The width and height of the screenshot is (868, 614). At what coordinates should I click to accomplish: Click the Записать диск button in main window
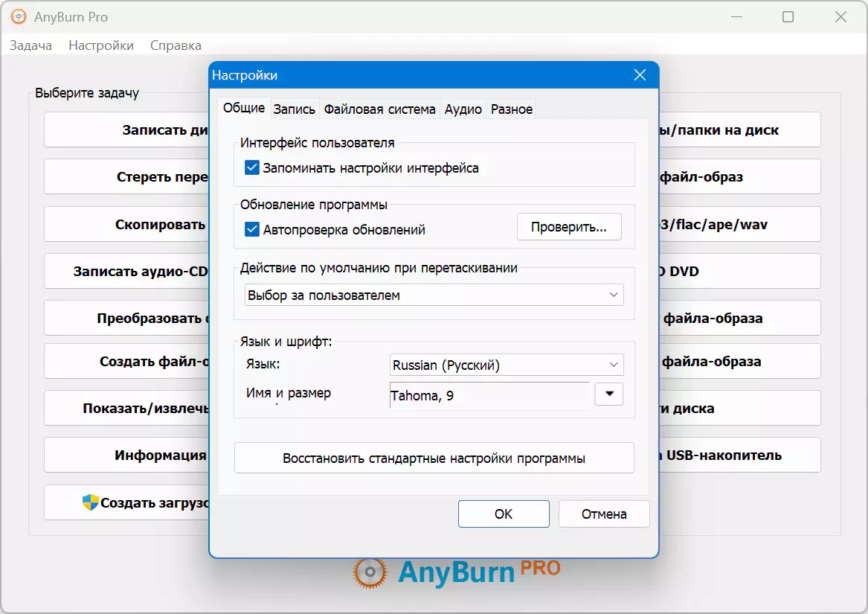(x=126, y=129)
